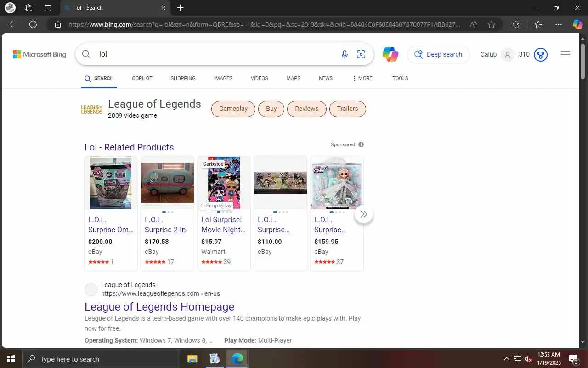The width and height of the screenshot is (588, 368).
Task: Open the notification center icon
Action: (x=574, y=359)
